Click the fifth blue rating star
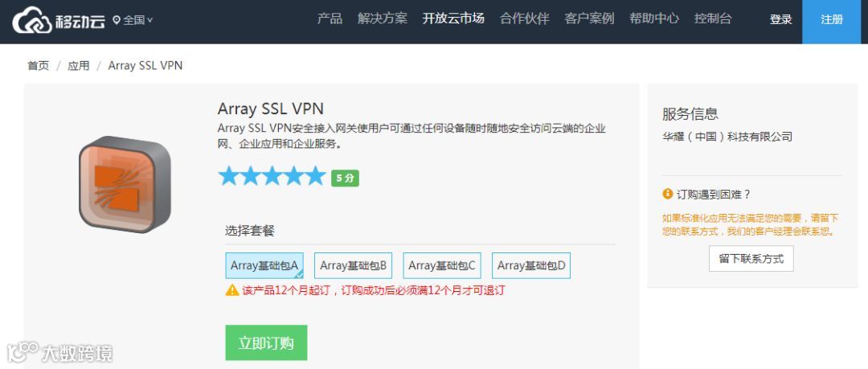The width and height of the screenshot is (868, 369). point(316,175)
